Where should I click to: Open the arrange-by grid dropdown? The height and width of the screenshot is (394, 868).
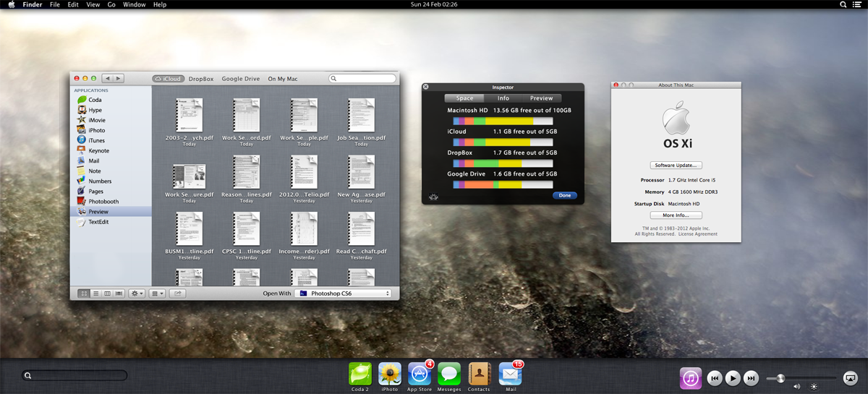157,294
